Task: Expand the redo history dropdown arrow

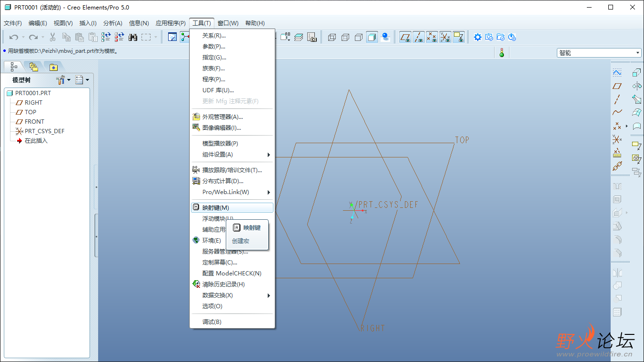Action: point(42,37)
